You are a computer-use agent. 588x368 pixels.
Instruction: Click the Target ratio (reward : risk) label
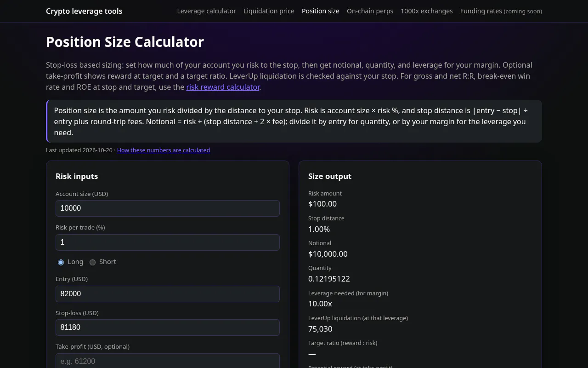343,343
